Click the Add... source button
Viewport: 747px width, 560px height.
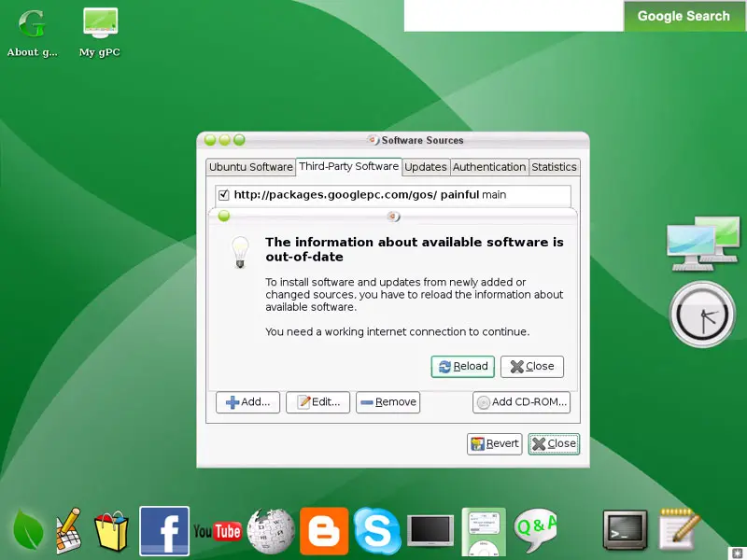(247, 402)
